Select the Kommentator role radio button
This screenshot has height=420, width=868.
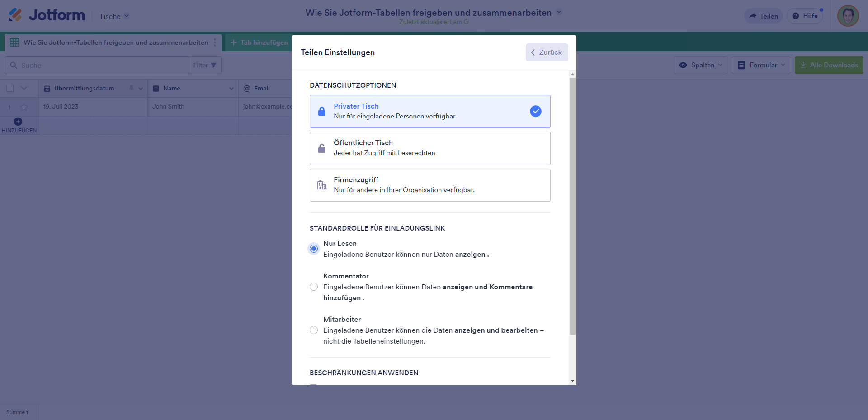(x=314, y=287)
